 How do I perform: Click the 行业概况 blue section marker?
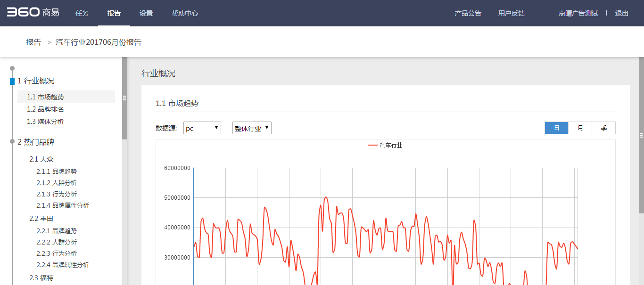(x=12, y=81)
